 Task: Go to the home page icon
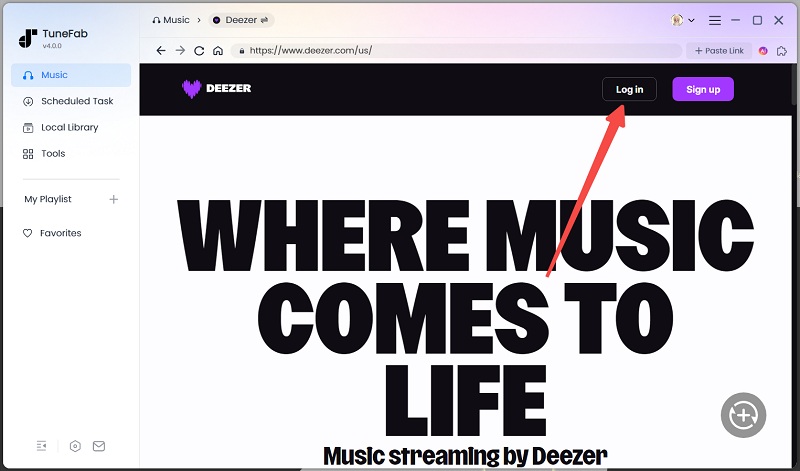pos(217,50)
